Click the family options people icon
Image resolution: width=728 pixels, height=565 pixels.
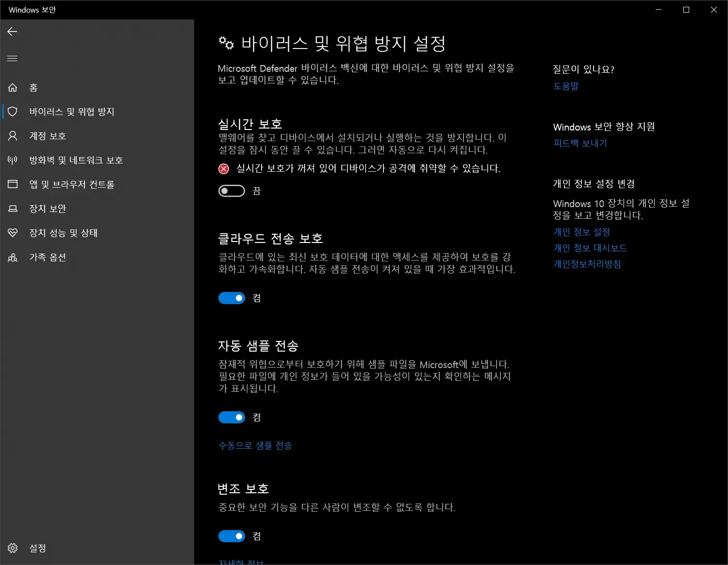click(13, 257)
